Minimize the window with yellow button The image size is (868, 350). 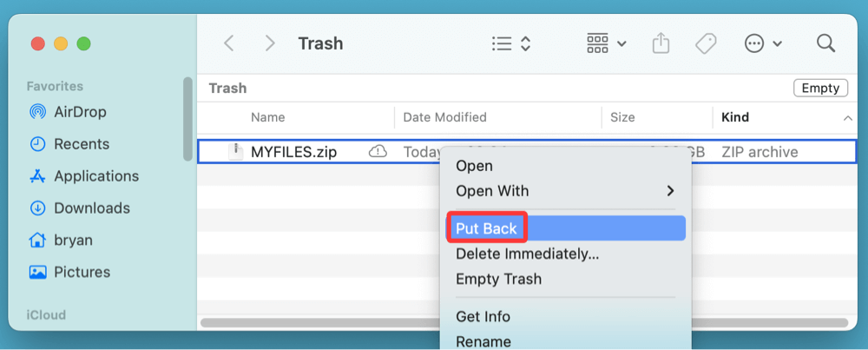(x=61, y=43)
